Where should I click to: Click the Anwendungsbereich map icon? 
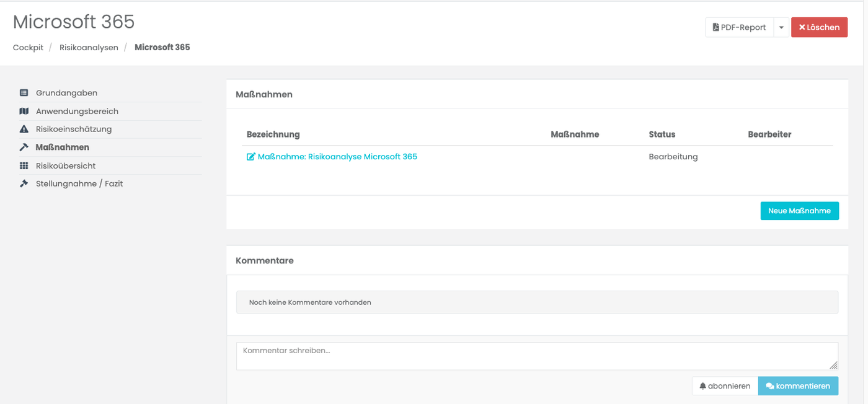click(24, 112)
